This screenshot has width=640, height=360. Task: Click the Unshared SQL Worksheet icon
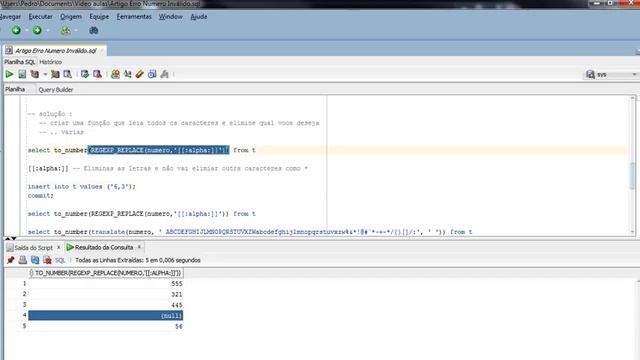(116, 74)
